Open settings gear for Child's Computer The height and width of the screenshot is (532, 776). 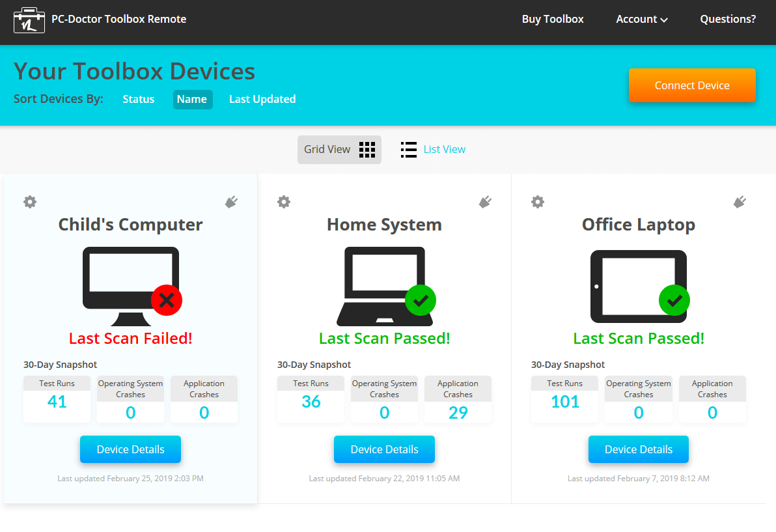tap(30, 202)
